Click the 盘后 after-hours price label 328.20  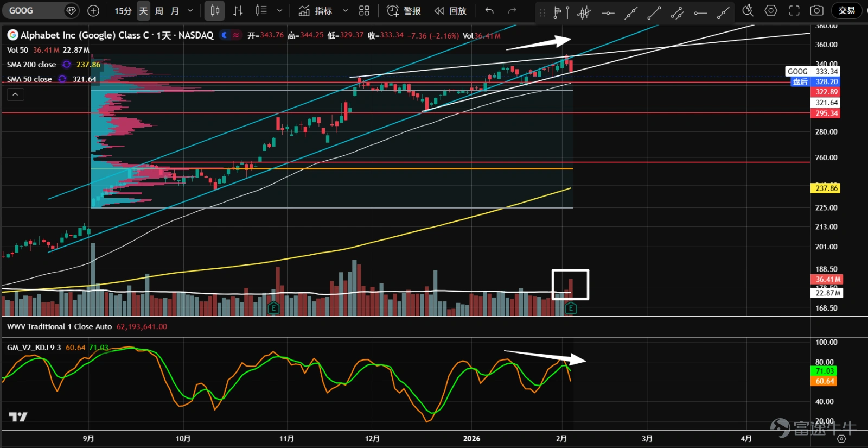click(x=815, y=81)
